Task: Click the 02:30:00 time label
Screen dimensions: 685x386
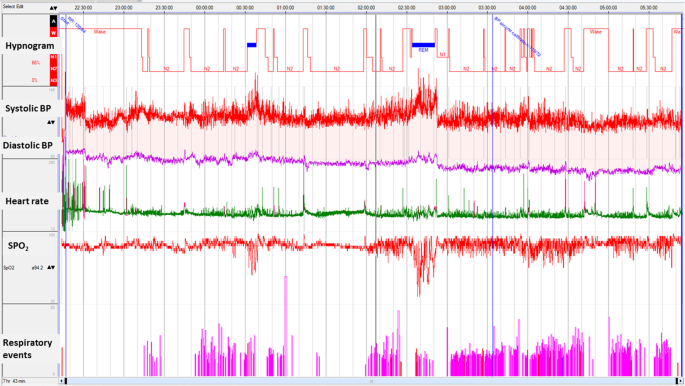Action: pos(406,8)
